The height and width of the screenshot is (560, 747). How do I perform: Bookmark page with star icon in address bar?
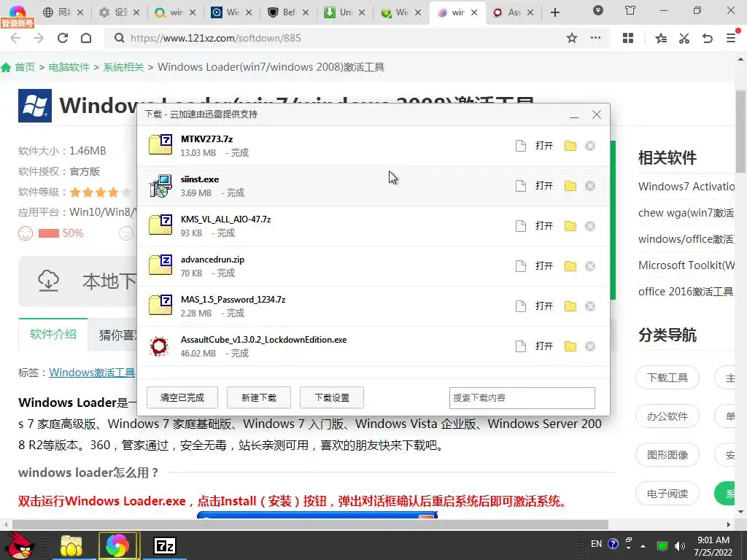pyautogui.click(x=572, y=38)
